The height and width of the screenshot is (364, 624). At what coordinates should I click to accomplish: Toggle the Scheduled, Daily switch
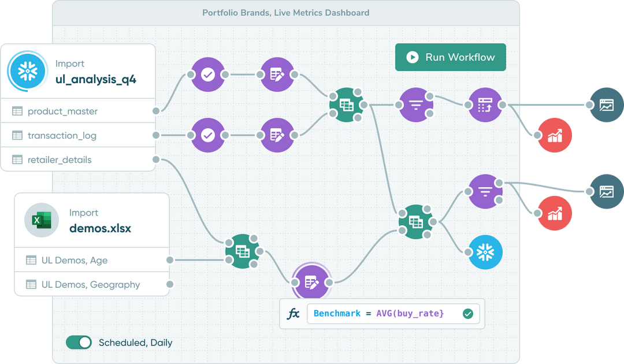point(79,342)
